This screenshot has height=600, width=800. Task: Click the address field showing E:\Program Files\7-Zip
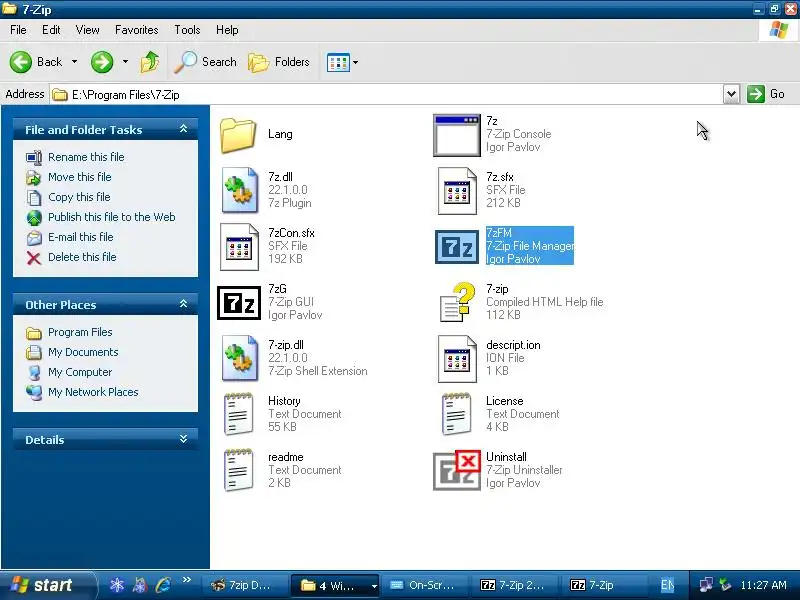tap(386, 94)
